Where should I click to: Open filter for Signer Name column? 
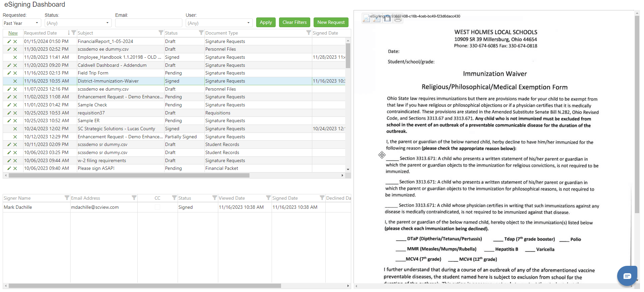tap(67, 198)
